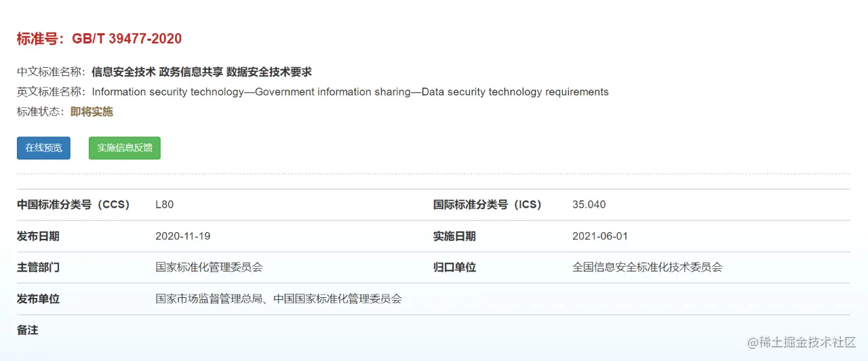This screenshot has width=868, height=361.
Task: Select the release date 2020-11-19
Action: pyautogui.click(x=182, y=236)
